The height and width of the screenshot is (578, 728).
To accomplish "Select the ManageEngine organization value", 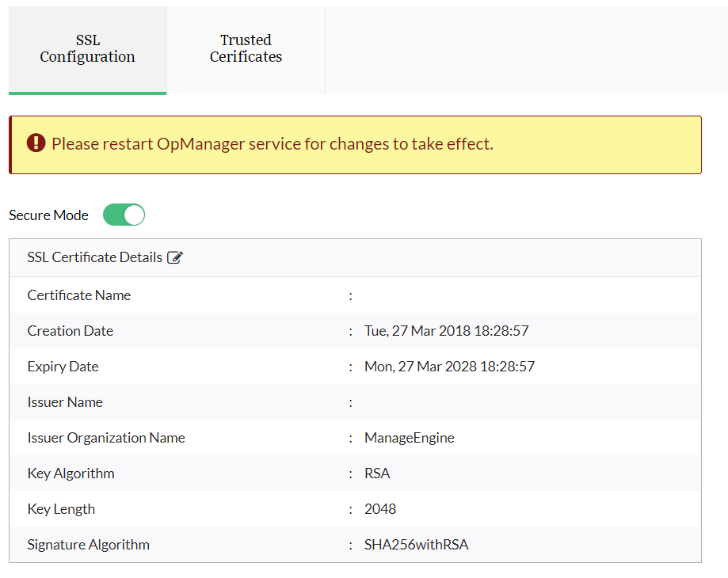I will [409, 437].
